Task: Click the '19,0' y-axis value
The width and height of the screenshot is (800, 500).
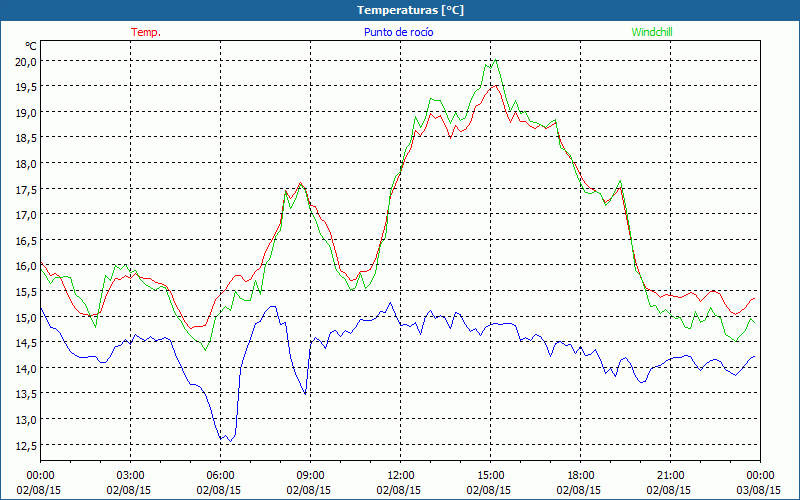Action: tap(27, 112)
